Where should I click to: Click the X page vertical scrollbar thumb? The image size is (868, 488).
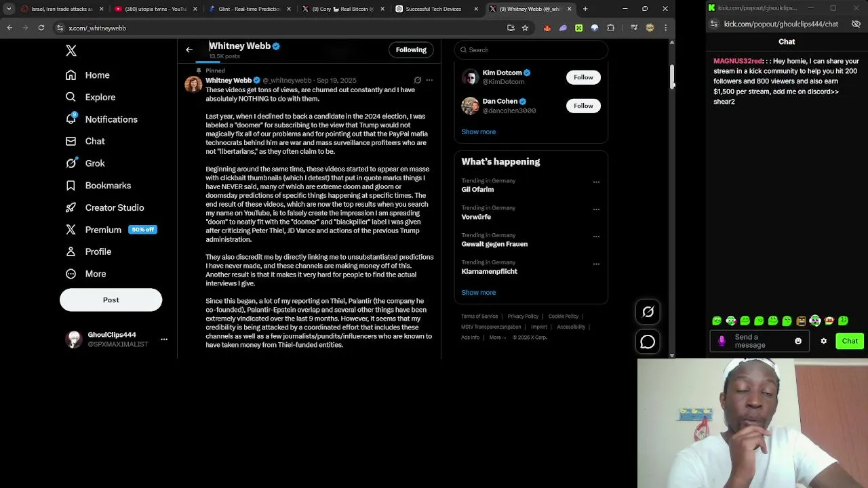click(672, 77)
